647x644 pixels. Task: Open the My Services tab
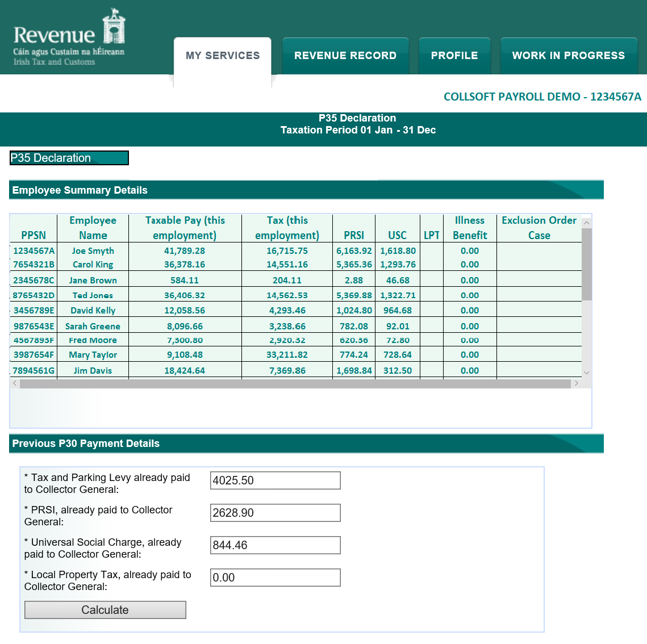[223, 56]
